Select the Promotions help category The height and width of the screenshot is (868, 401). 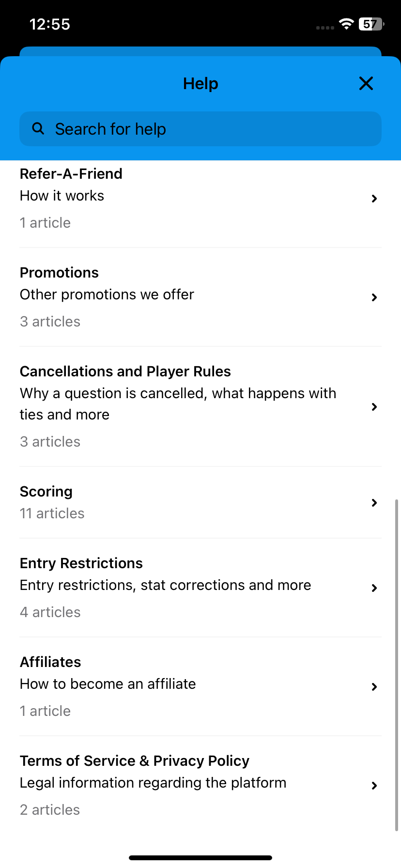pyautogui.click(x=59, y=273)
